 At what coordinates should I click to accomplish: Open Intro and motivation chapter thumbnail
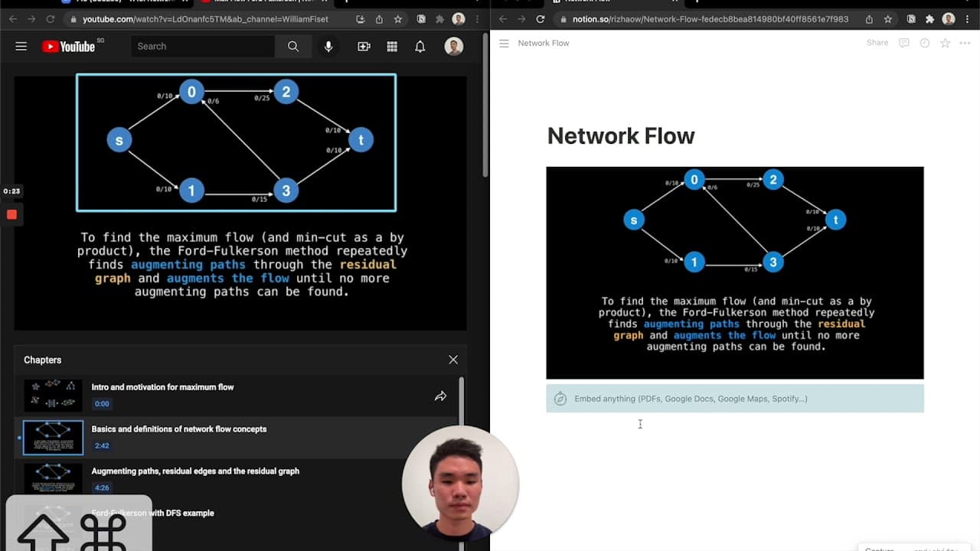tap(53, 396)
